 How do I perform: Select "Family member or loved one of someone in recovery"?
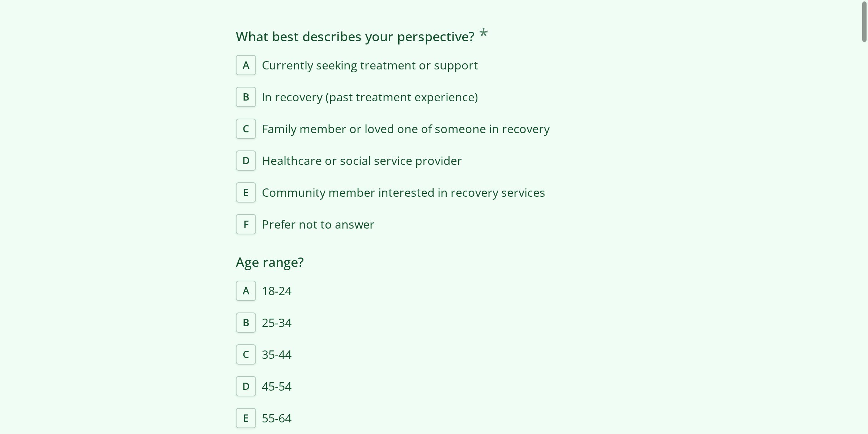coord(405,129)
